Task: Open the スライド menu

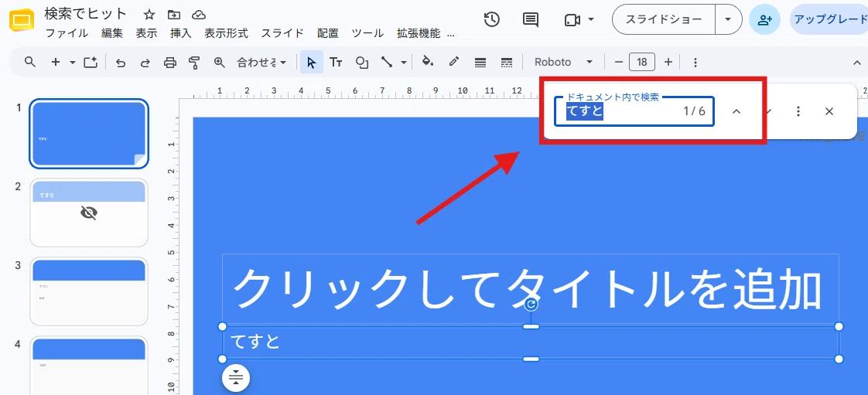Action: pos(282,33)
